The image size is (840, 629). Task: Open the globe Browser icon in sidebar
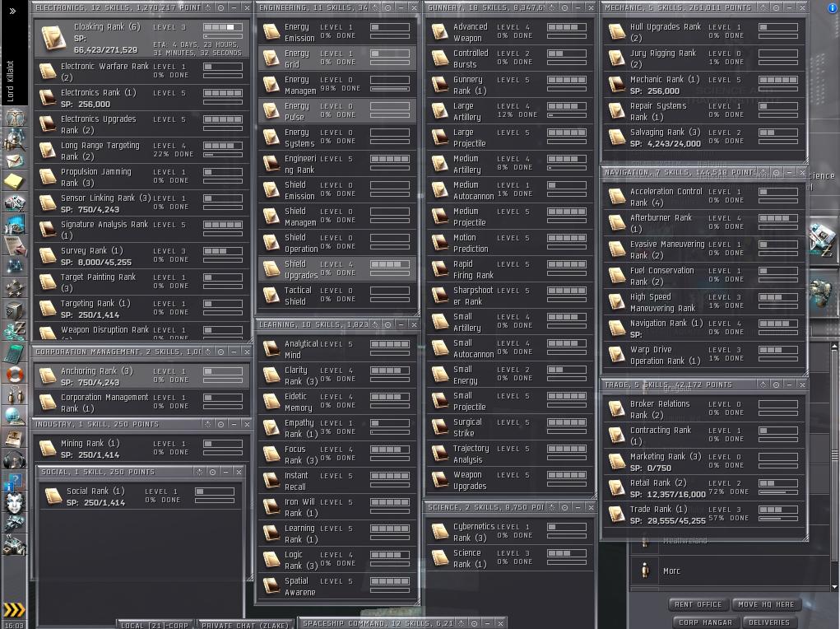click(15, 417)
